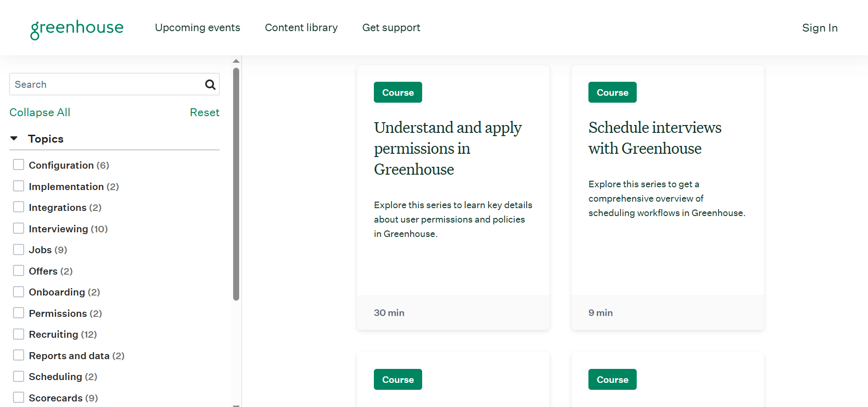Click sidebar scrollbar up arrow
868x407 pixels.
[x=236, y=61]
